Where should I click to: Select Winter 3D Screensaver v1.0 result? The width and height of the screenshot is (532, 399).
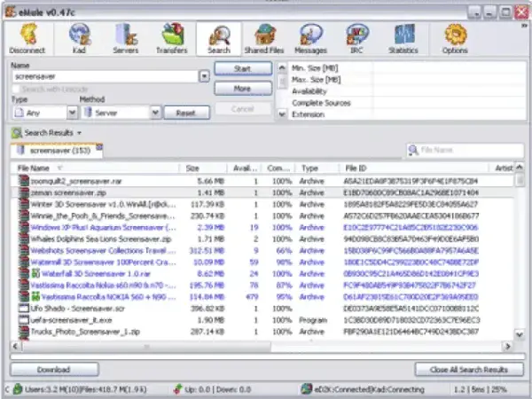262,204
